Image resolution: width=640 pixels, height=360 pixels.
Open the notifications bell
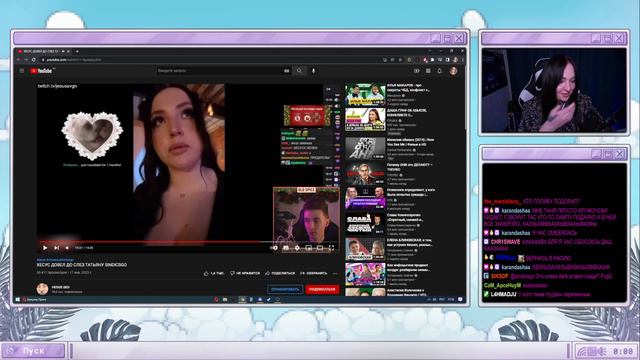(x=440, y=71)
